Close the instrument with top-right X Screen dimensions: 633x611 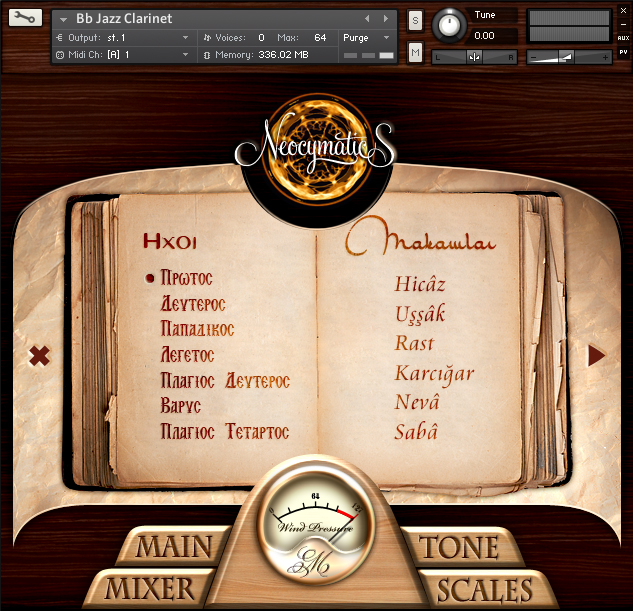(x=623, y=10)
